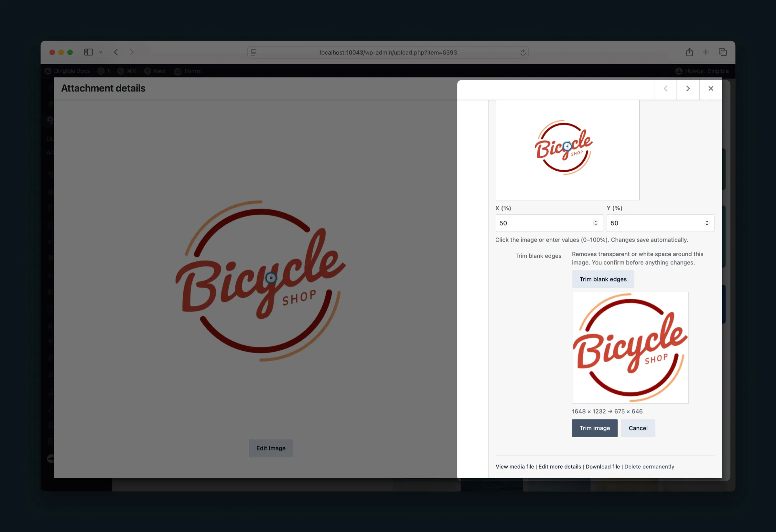The image size is (776, 532).
Task: Open the Safari share icon
Action: tap(690, 52)
